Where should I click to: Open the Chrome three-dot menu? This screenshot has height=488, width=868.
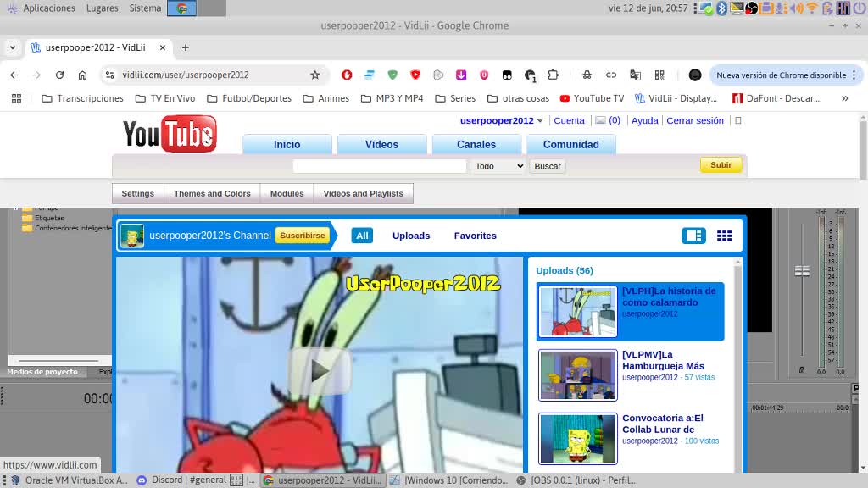coord(854,75)
